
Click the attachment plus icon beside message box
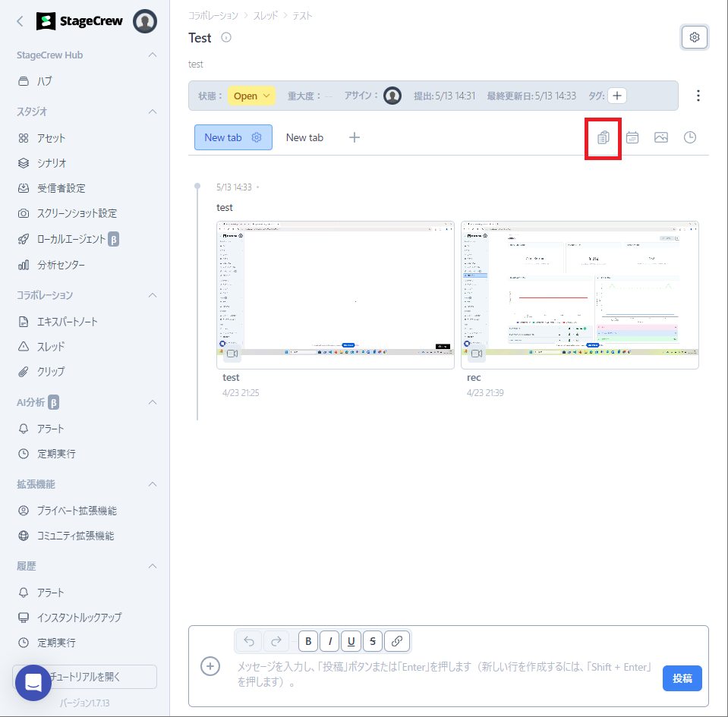click(x=210, y=666)
